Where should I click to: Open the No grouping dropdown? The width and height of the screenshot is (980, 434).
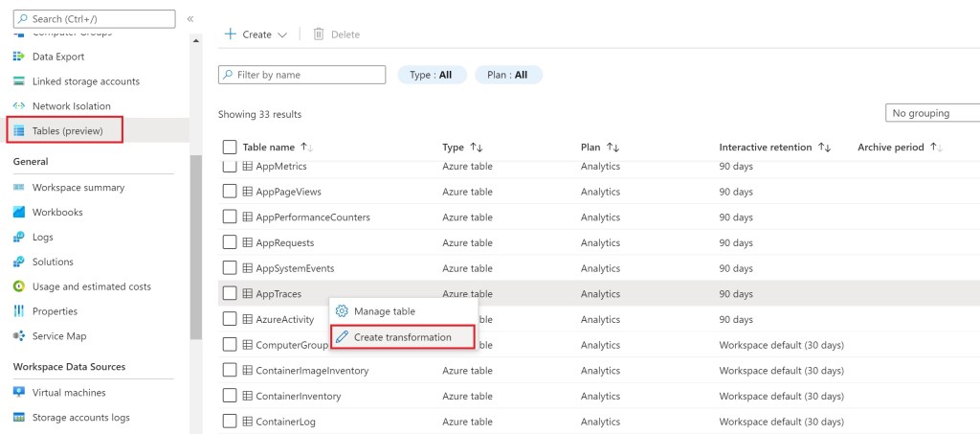point(932,113)
